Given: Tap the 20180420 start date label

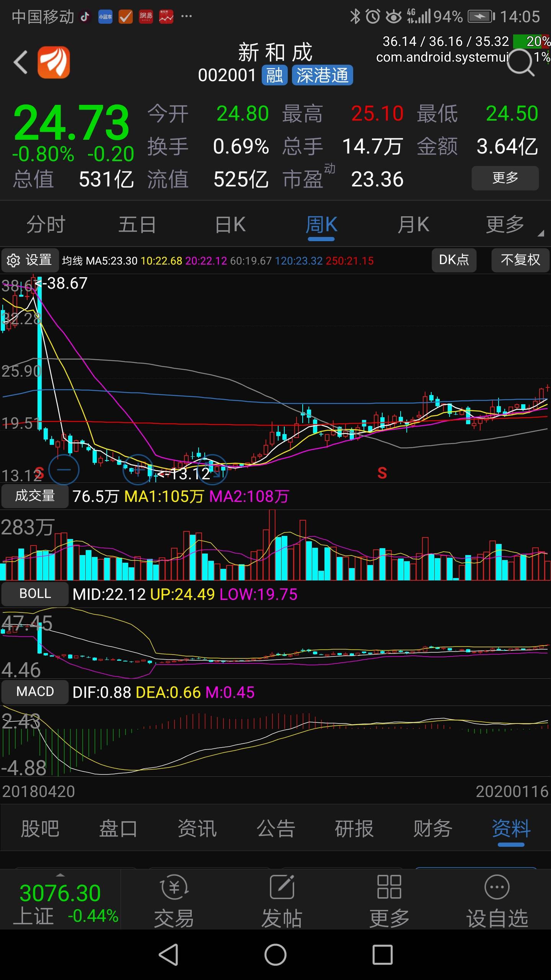Looking at the screenshot, I should (x=39, y=791).
